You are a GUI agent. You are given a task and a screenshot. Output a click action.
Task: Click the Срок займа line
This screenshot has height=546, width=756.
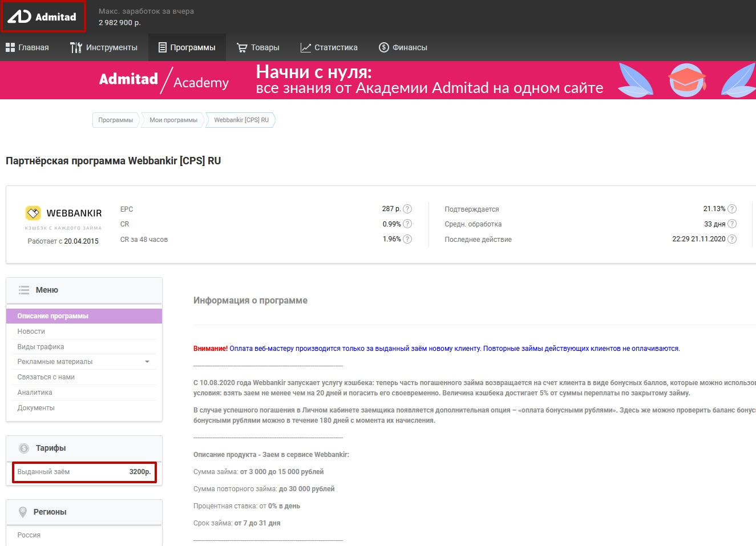pos(237,523)
